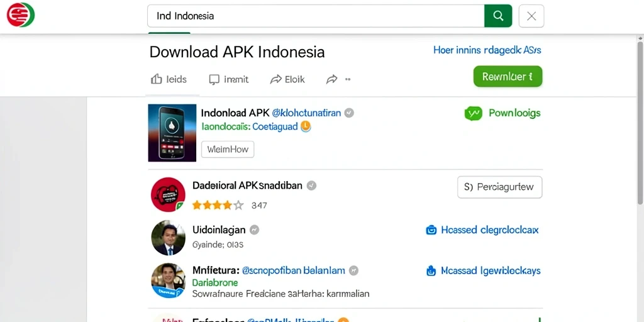Open the comment icon labeled imamit

click(214, 79)
